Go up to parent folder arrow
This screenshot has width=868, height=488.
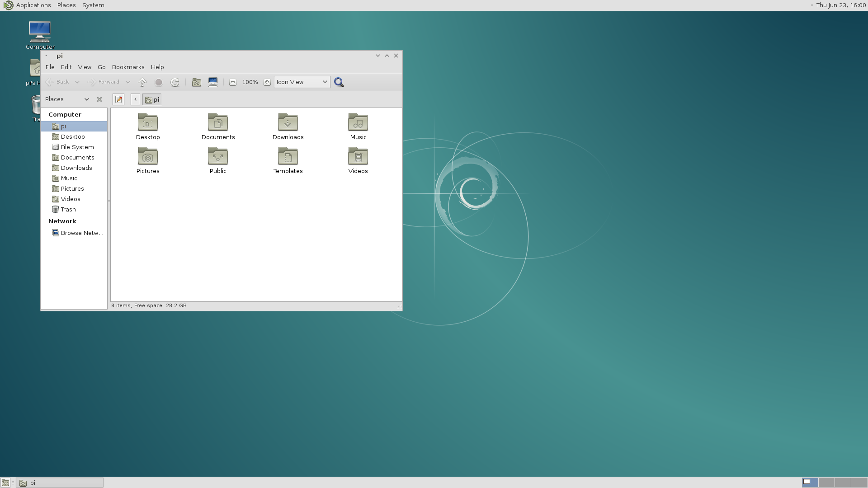142,82
